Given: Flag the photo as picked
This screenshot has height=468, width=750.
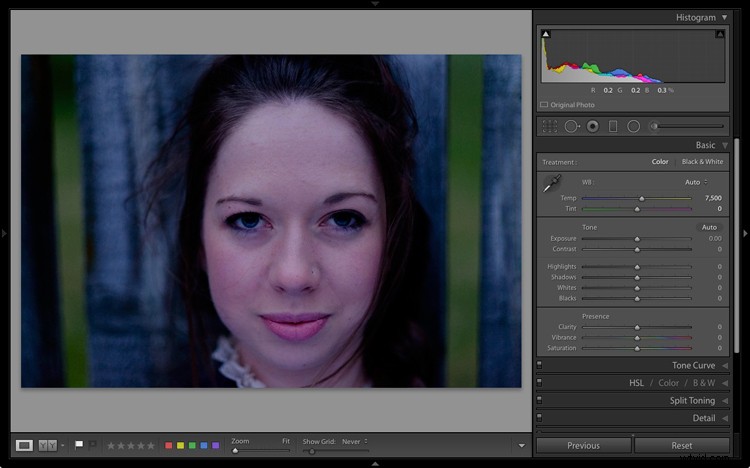Looking at the screenshot, I should 79,445.
